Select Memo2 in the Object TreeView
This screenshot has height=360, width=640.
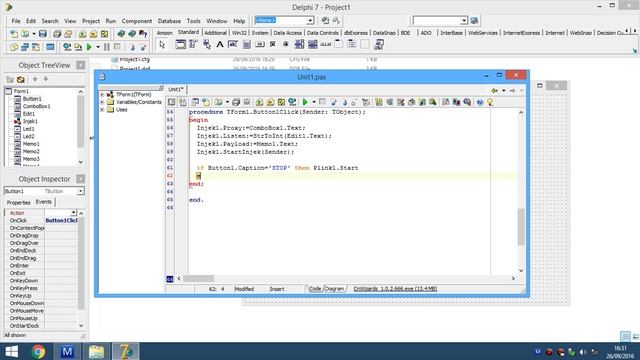point(31,151)
